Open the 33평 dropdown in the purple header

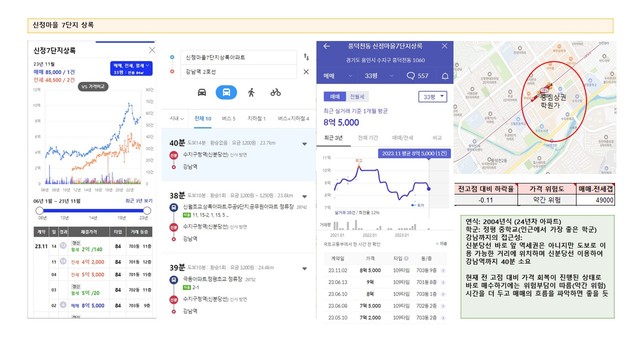pyautogui.click(x=379, y=76)
